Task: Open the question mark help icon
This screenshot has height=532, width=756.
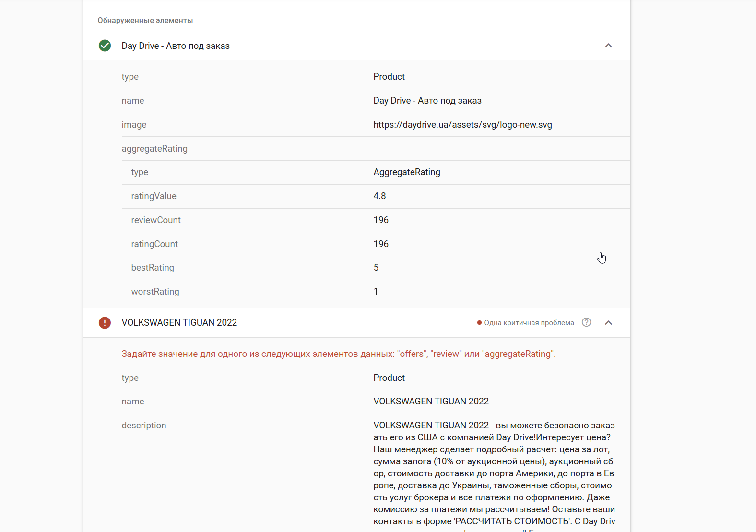Action: tap(586, 322)
